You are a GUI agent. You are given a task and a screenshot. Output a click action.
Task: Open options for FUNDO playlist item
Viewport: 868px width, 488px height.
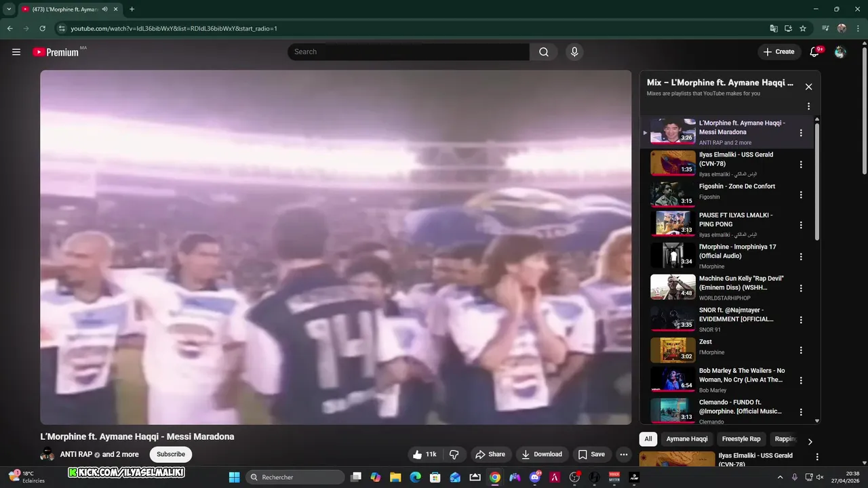pyautogui.click(x=801, y=412)
